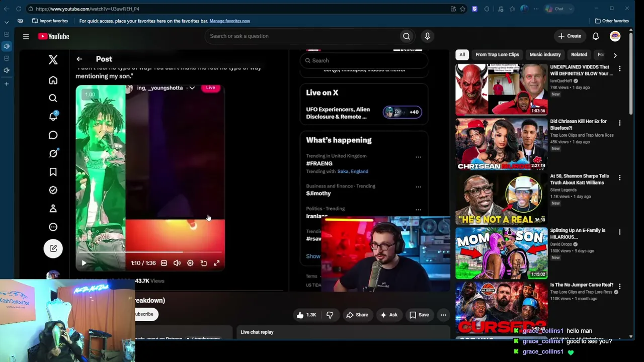This screenshot has height=362, width=644.
Task: Open Grok icon in X sidebar
Action: [x=53, y=153]
